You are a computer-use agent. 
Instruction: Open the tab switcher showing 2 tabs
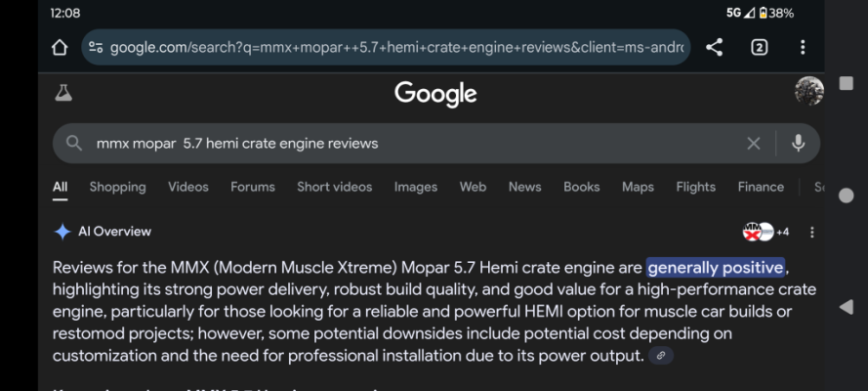759,48
